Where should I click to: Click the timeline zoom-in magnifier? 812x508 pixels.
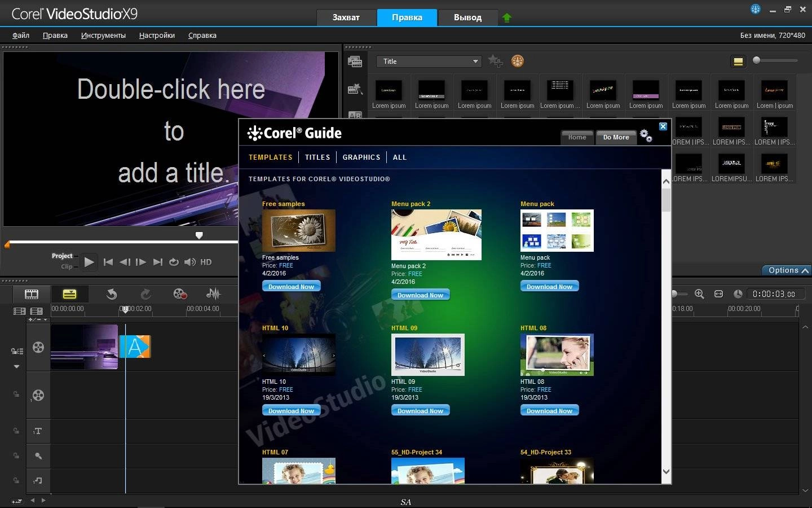699,294
